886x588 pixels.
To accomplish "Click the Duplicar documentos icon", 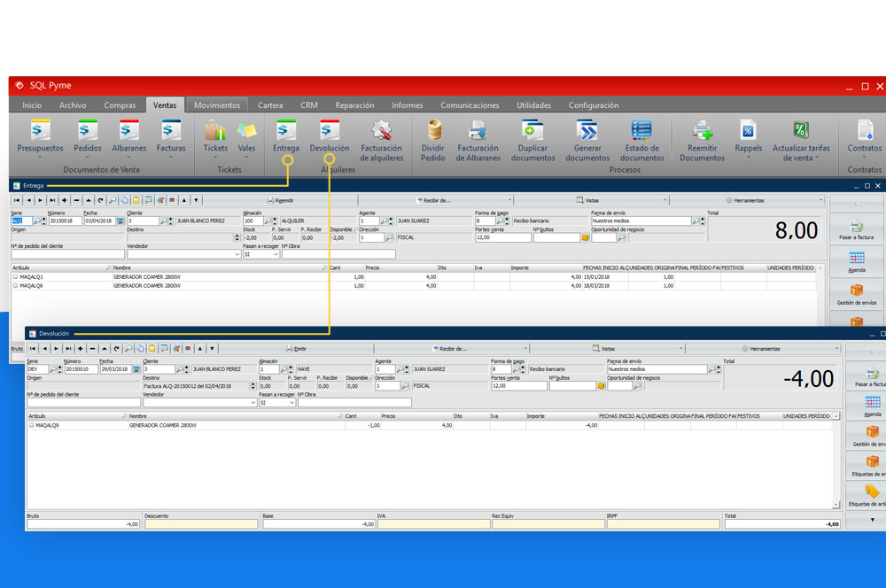I will click(x=532, y=131).
